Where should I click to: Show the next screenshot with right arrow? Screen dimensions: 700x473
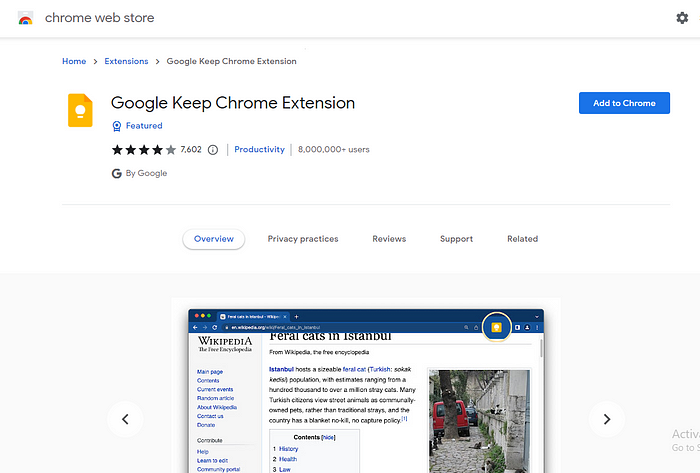point(607,419)
